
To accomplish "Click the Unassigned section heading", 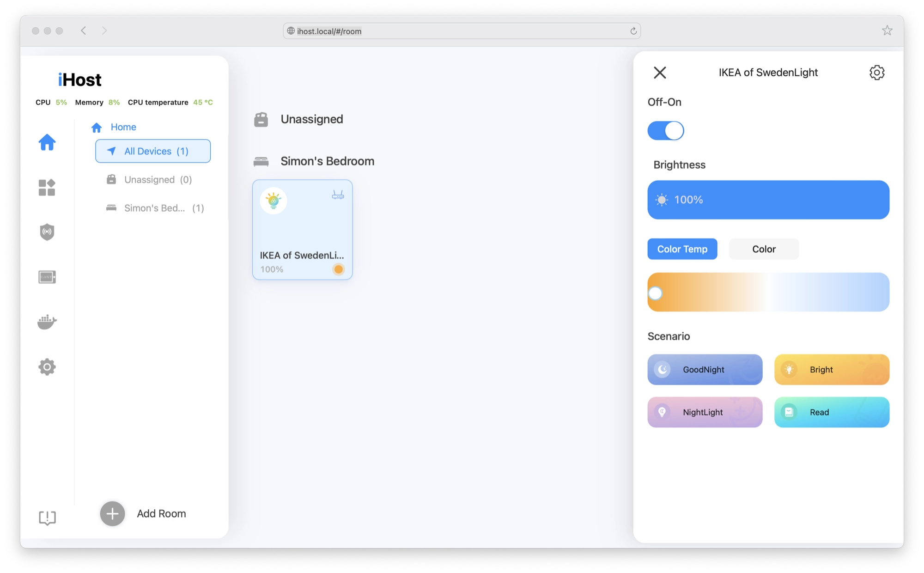I will point(312,119).
